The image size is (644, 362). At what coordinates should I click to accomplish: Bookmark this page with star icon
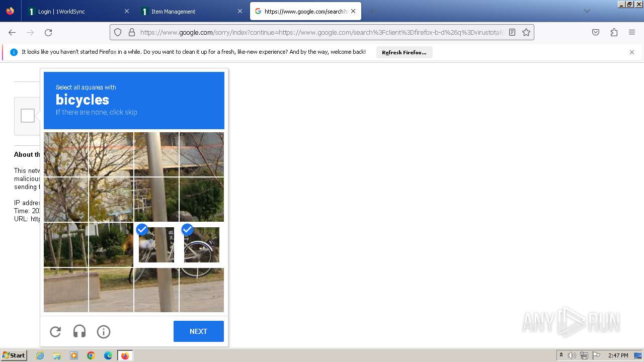[526, 32]
